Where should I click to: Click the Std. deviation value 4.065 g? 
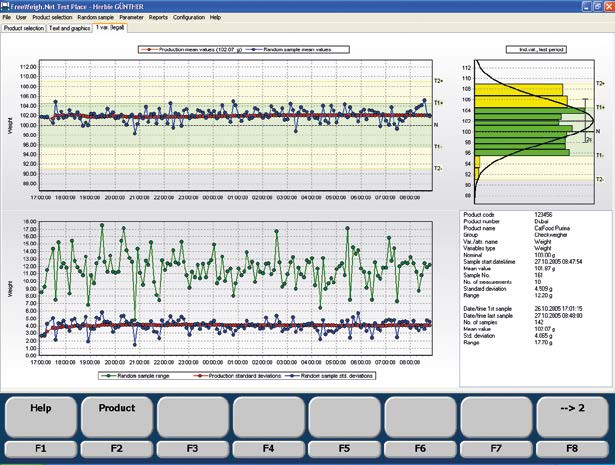coord(543,336)
